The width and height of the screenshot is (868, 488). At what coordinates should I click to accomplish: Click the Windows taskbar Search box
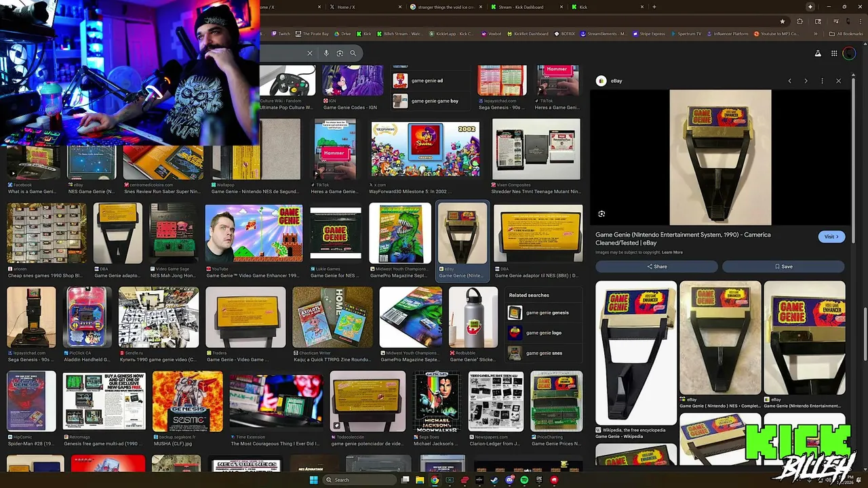pyautogui.click(x=359, y=480)
